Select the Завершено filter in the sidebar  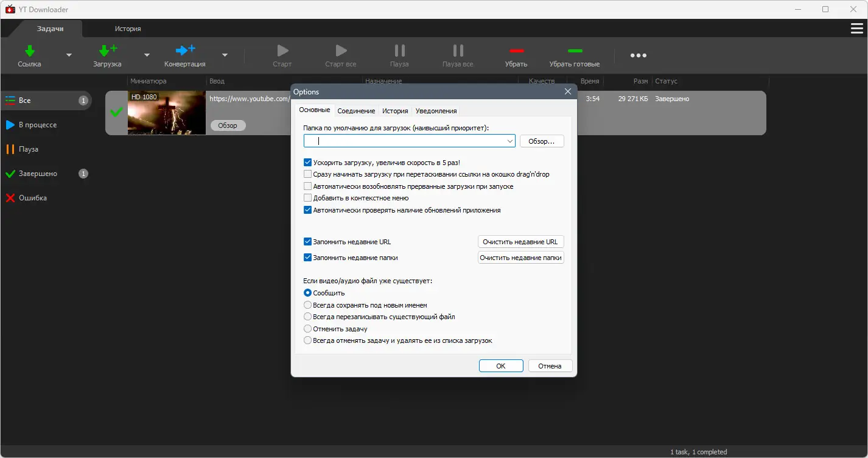coord(40,173)
